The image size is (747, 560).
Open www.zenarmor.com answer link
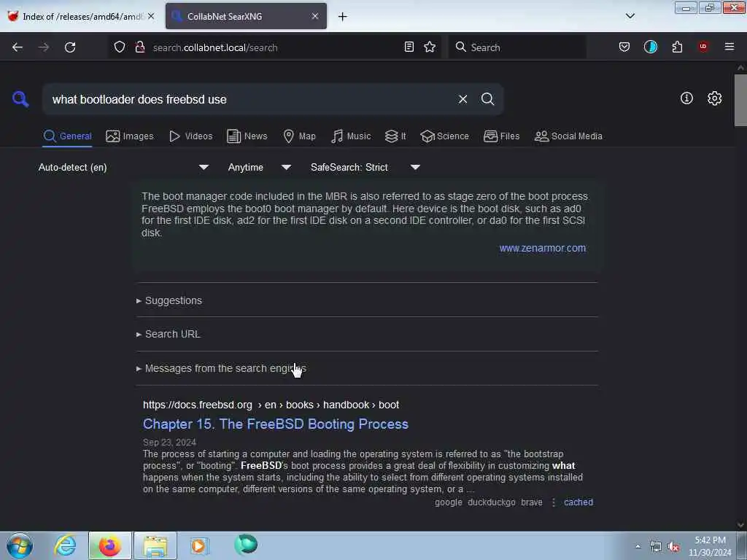(542, 248)
